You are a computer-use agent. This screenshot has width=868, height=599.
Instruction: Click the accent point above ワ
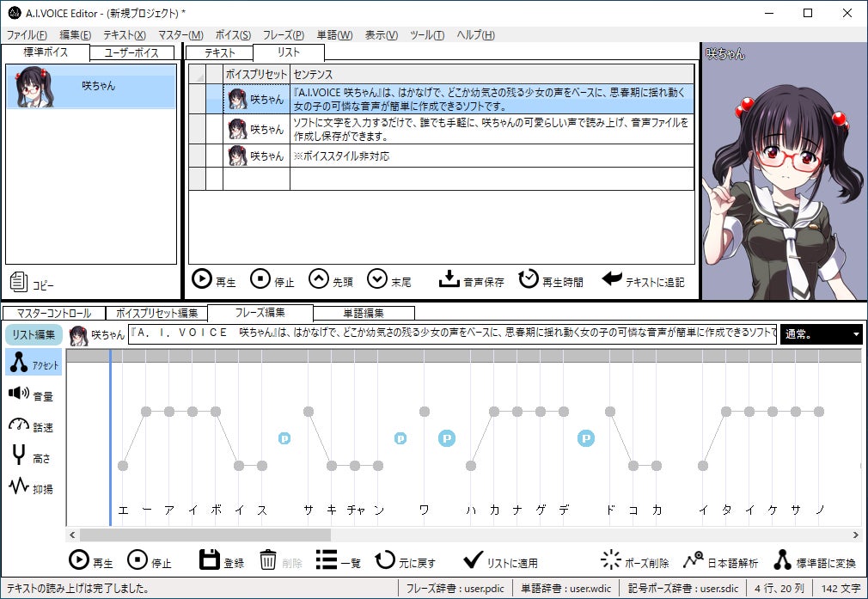click(425, 412)
